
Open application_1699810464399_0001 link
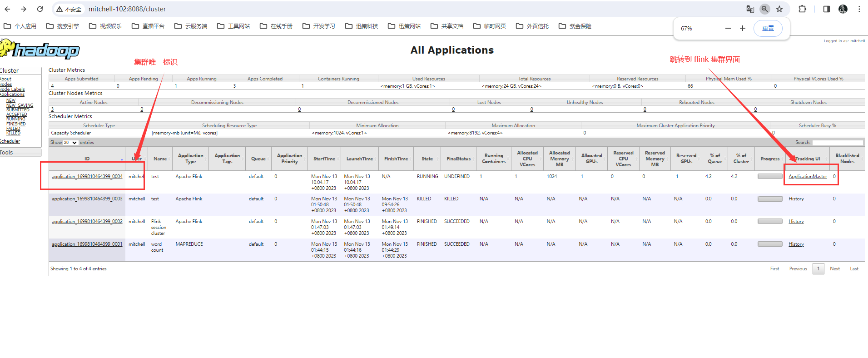pyautogui.click(x=87, y=244)
